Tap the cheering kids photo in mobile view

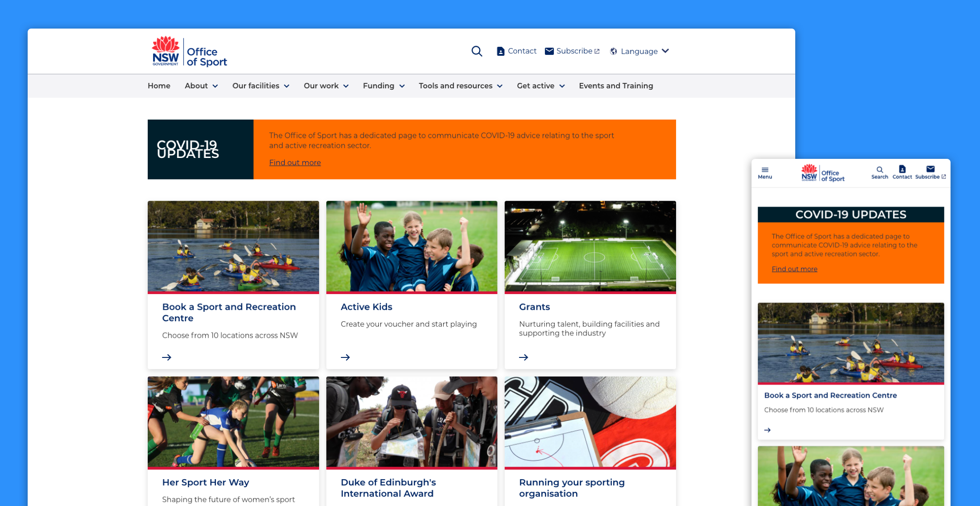pos(851,476)
